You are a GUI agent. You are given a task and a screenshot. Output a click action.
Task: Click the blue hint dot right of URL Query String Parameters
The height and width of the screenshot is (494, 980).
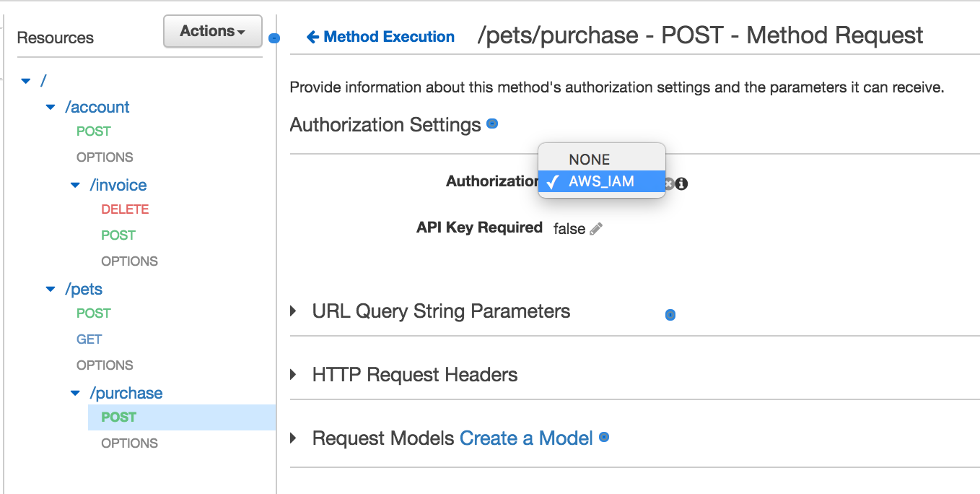pyautogui.click(x=670, y=315)
